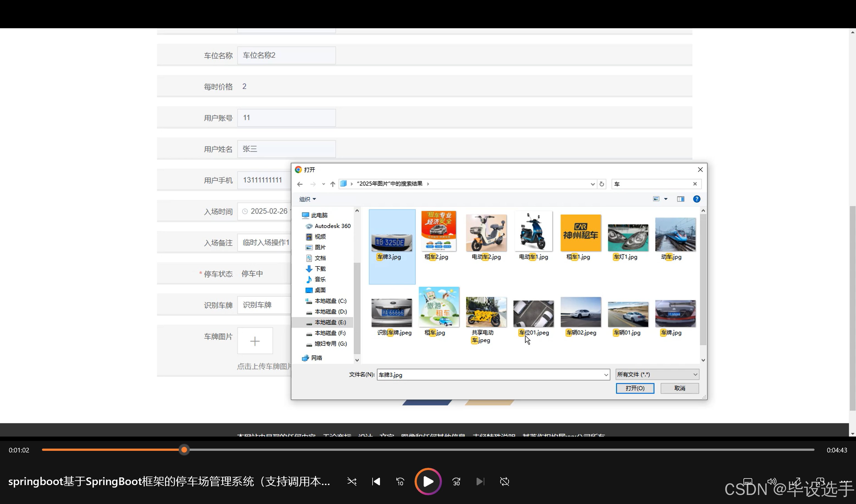The image size is (856, 504).
Task: Go up one folder level arrow
Action: 332,184
